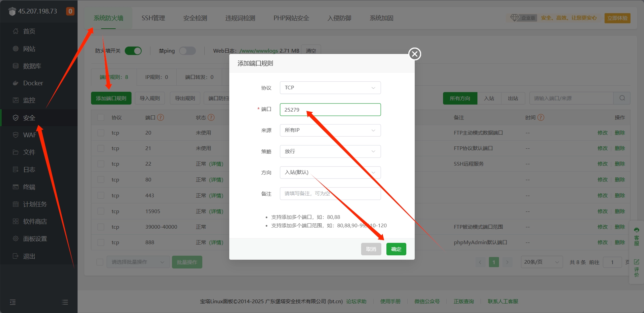Click the sidebar list layout icon
Image resolution: width=644 pixels, height=313 pixels.
coord(65,302)
